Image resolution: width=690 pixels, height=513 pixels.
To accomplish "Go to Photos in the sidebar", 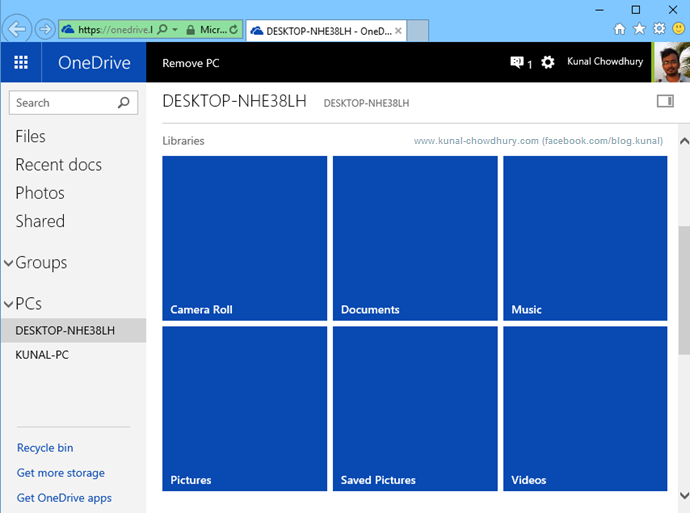I will tap(40, 193).
